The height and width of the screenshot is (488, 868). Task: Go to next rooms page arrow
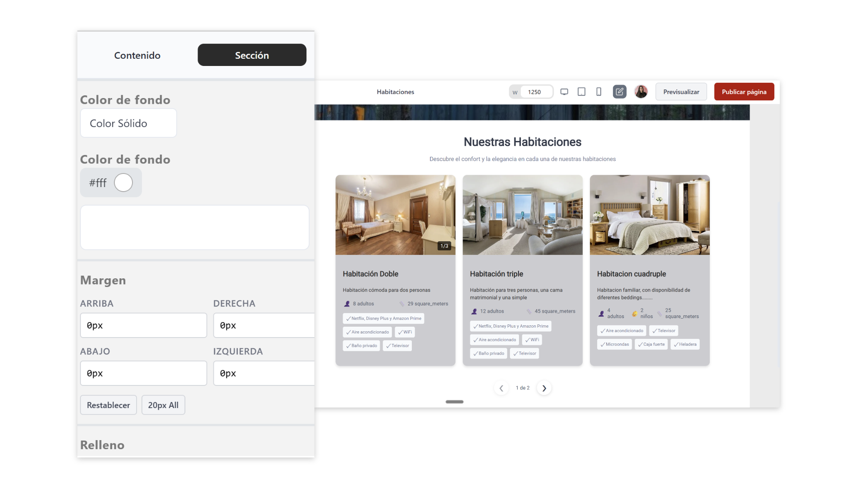click(544, 388)
